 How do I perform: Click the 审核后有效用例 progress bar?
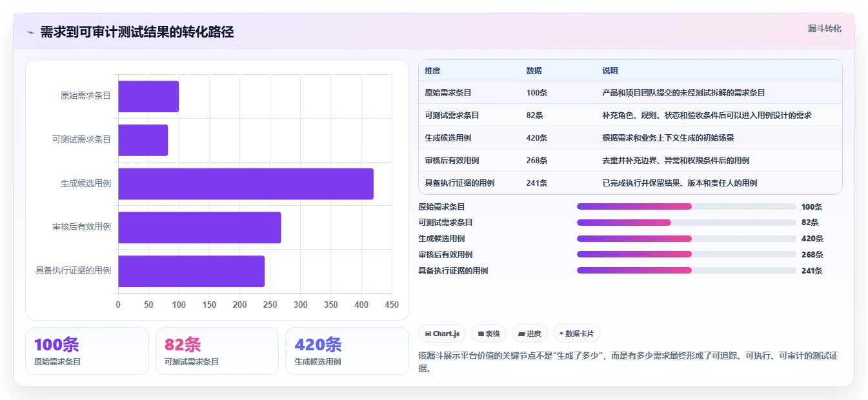coord(687,255)
